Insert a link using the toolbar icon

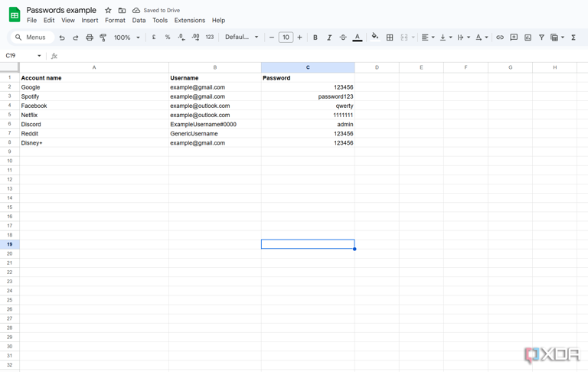point(499,38)
